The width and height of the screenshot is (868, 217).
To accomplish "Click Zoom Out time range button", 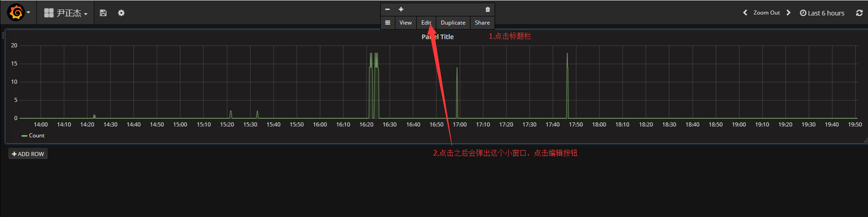I will pyautogui.click(x=766, y=13).
